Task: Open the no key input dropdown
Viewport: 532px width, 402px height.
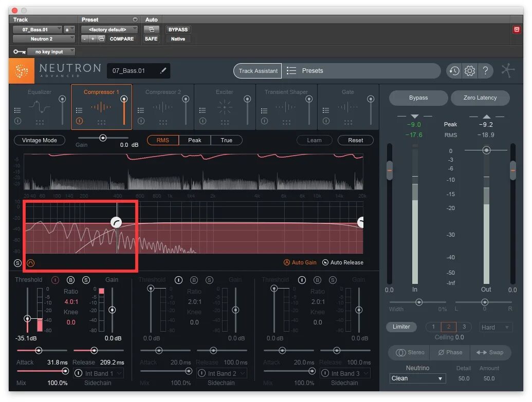Action: tap(51, 51)
